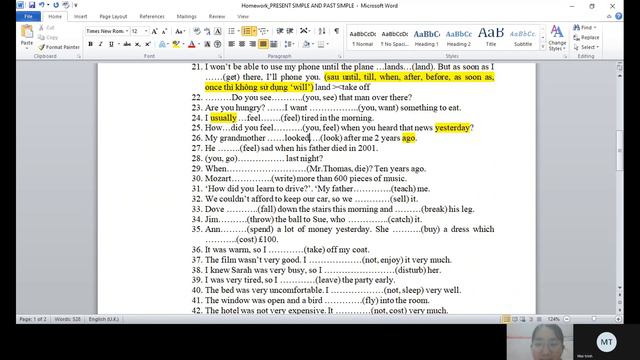This screenshot has height=360, width=640.
Task: Toggle Underline formatting
Action: (x=111, y=44)
